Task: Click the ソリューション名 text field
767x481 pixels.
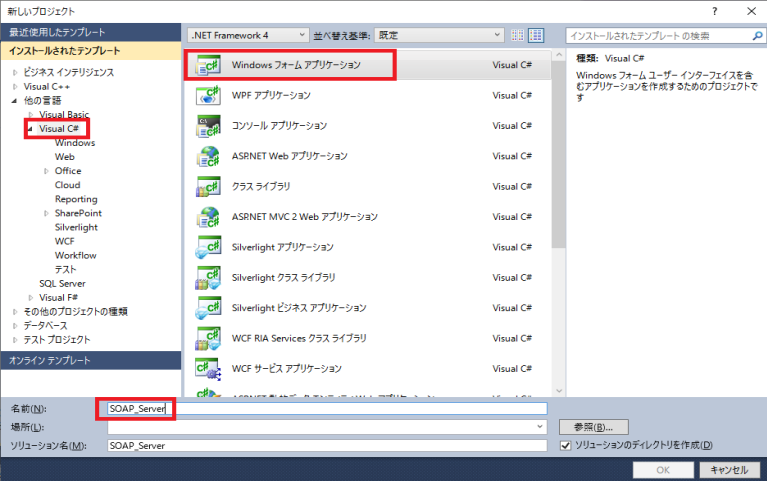Action: (326, 445)
